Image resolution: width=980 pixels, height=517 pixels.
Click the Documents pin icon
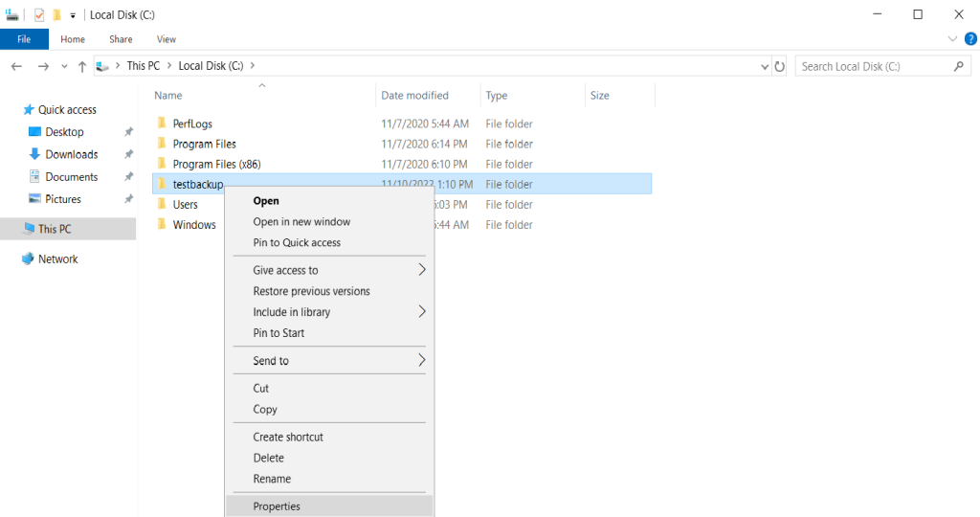(x=129, y=177)
